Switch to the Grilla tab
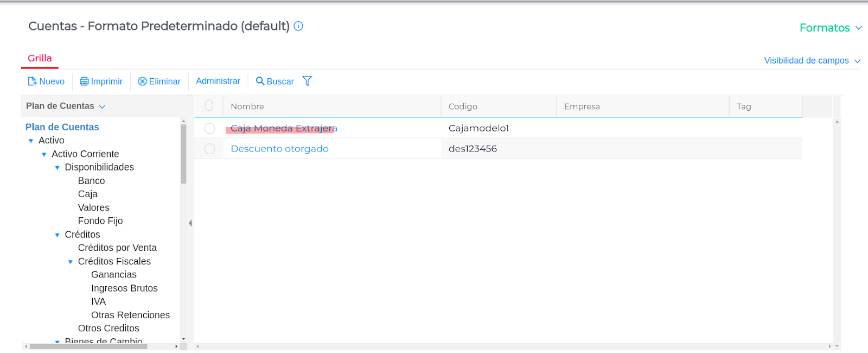The image size is (868, 353). click(x=40, y=59)
